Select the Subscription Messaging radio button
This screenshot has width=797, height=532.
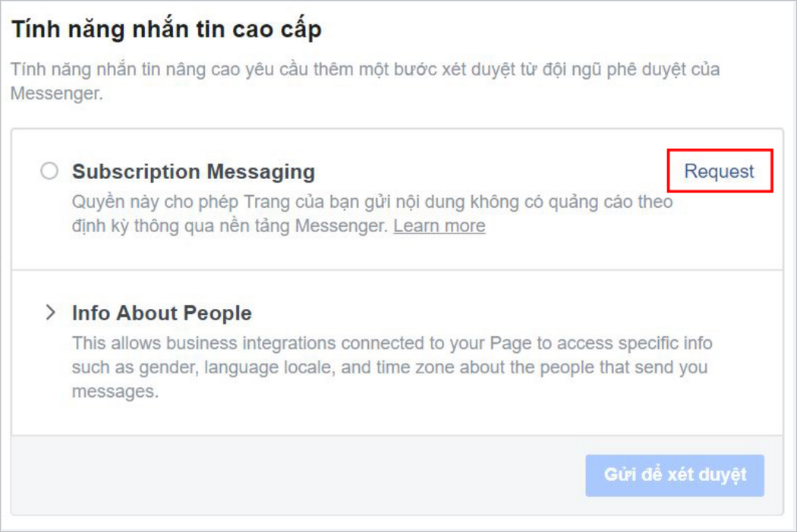tap(49, 172)
